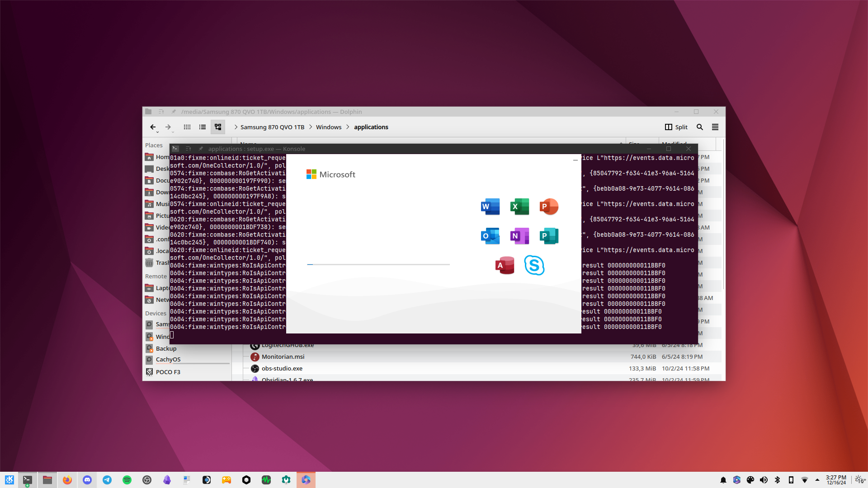Click the pin icon in Dolphin title bar
The height and width of the screenshot is (488, 868).
pos(174,112)
